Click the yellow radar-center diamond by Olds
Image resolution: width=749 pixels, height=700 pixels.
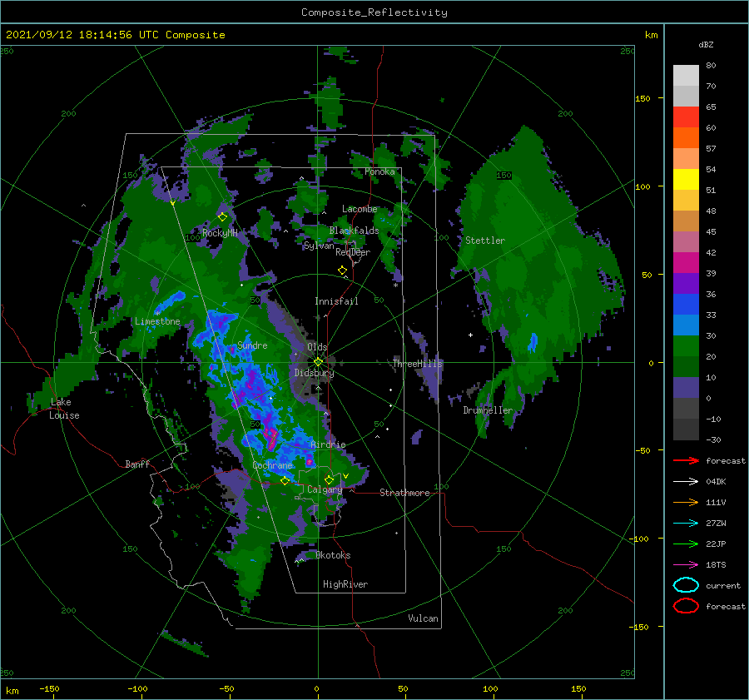point(318,362)
